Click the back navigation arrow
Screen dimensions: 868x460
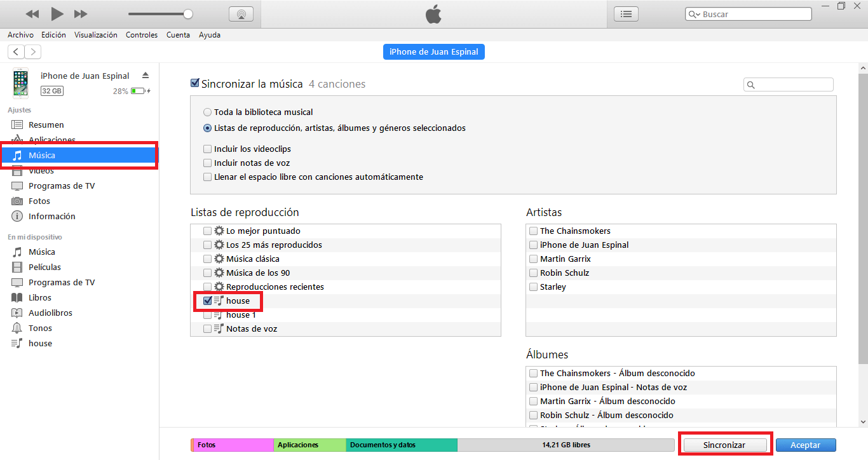(x=16, y=51)
